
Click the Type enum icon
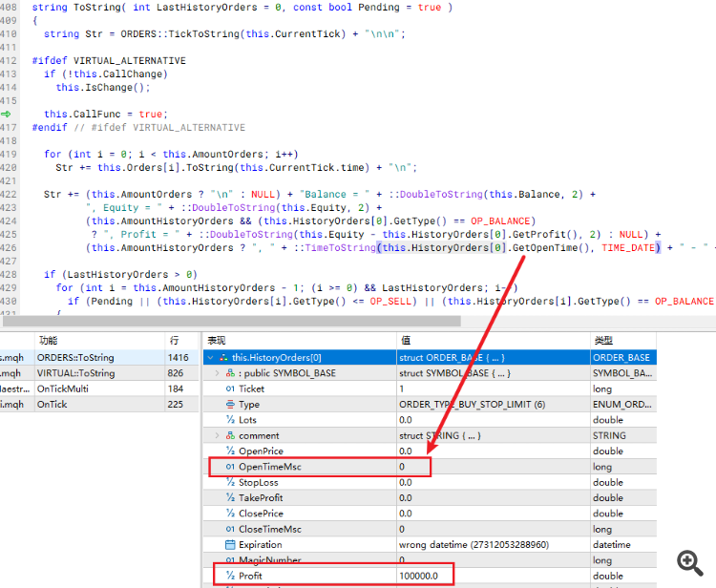(x=230, y=405)
